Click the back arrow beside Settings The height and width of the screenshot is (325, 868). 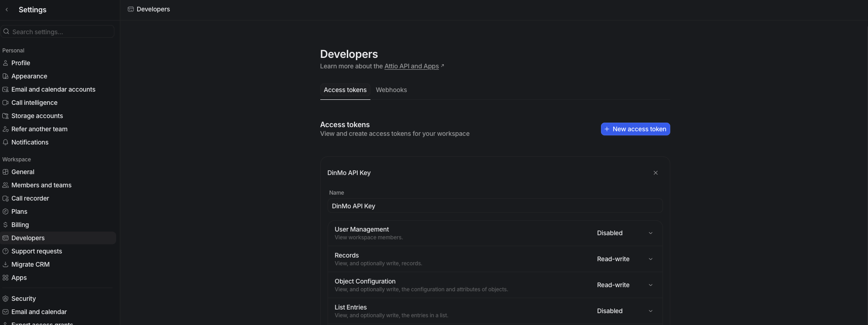7,10
